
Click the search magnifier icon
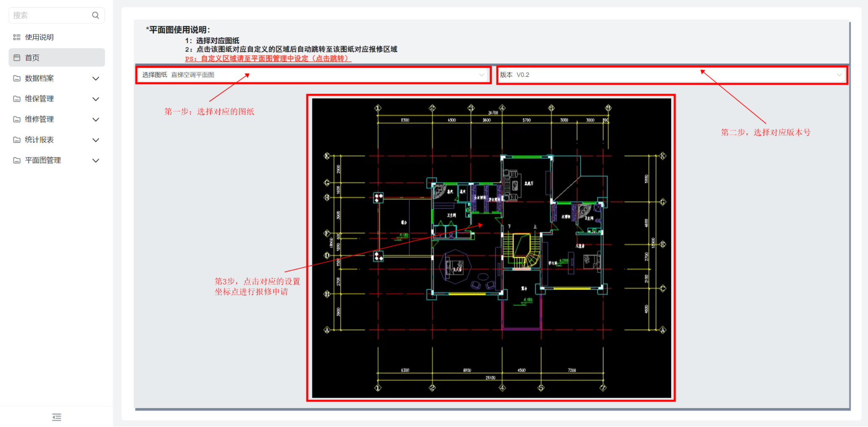pyautogui.click(x=95, y=15)
